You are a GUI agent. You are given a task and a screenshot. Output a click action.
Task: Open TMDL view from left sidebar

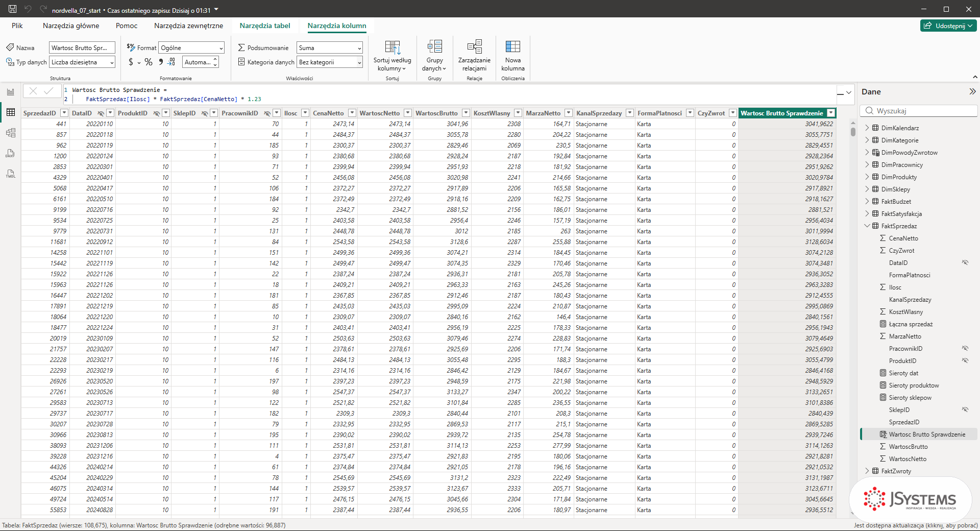point(10,174)
